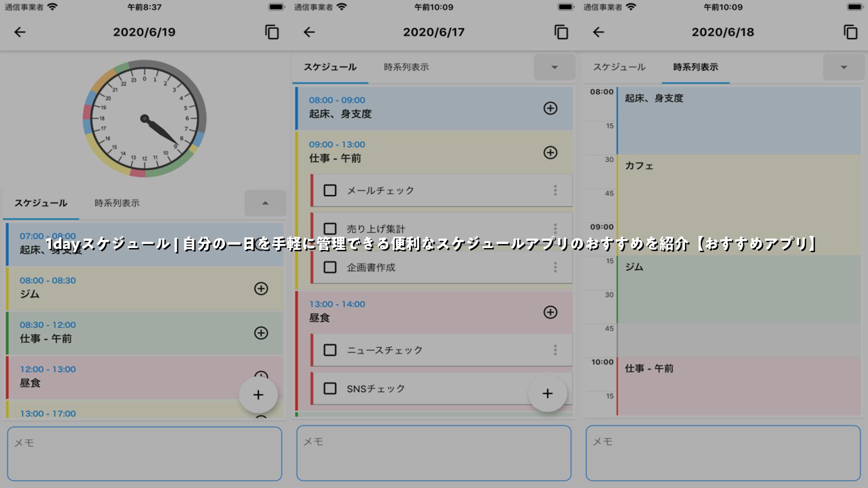Open ジム block in 2020/6/18 timeline

point(739,289)
